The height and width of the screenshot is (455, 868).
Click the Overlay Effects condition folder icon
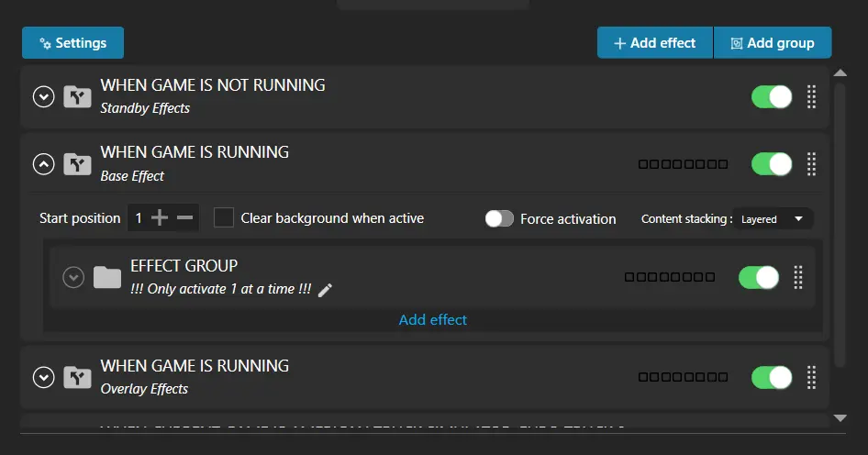pyautogui.click(x=77, y=378)
